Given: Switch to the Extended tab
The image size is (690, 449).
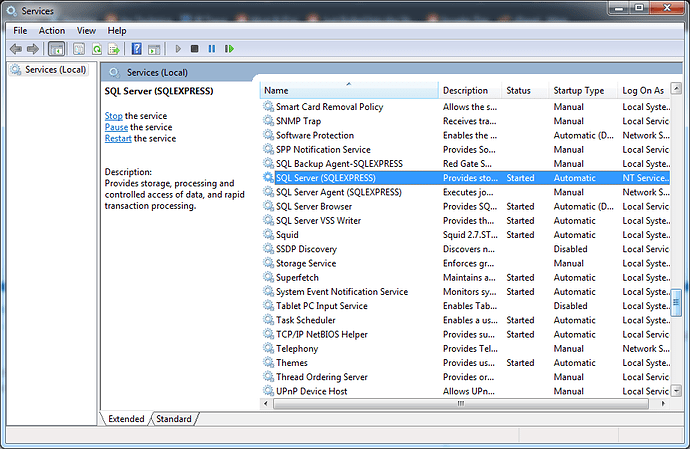Looking at the screenshot, I should [x=126, y=419].
